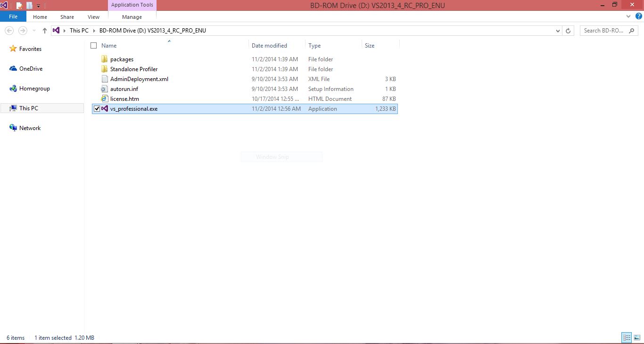Go up one level with the Up arrow
This screenshot has width=644, height=344.
coord(45,31)
